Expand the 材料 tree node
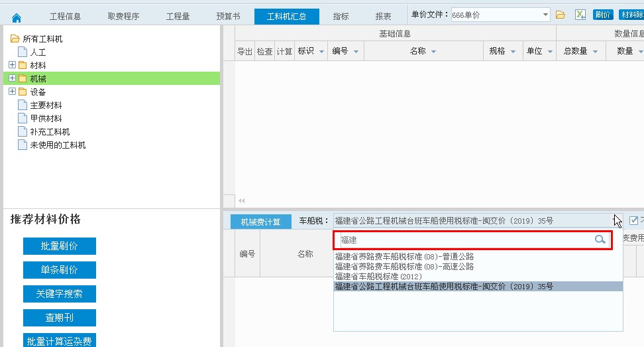The image size is (644, 347). (x=12, y=65)
